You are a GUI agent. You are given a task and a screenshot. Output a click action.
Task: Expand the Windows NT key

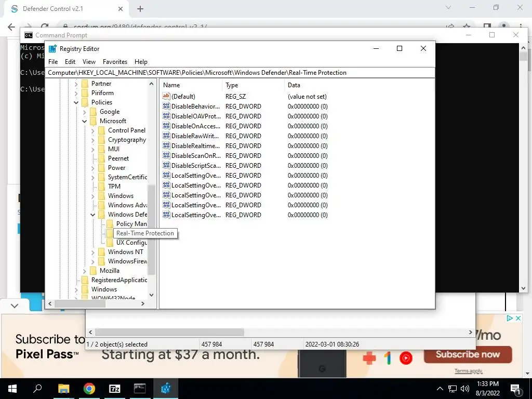pos(92,252)
